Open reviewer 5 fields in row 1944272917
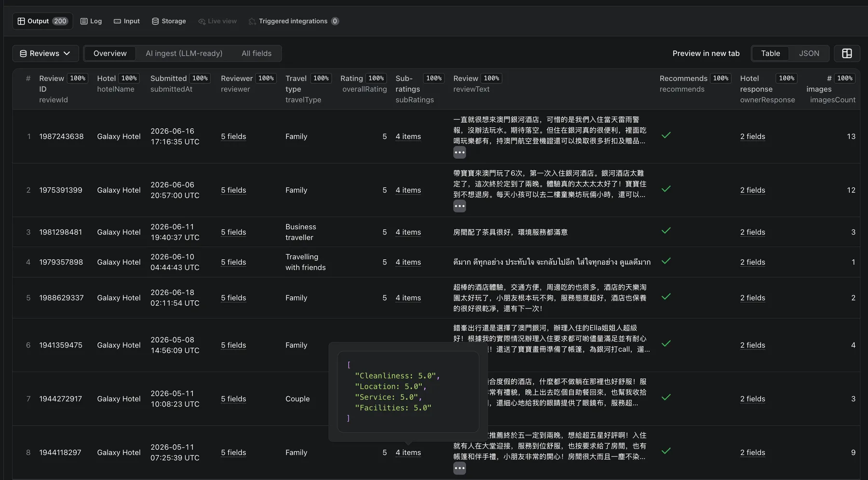 (233, 399)
